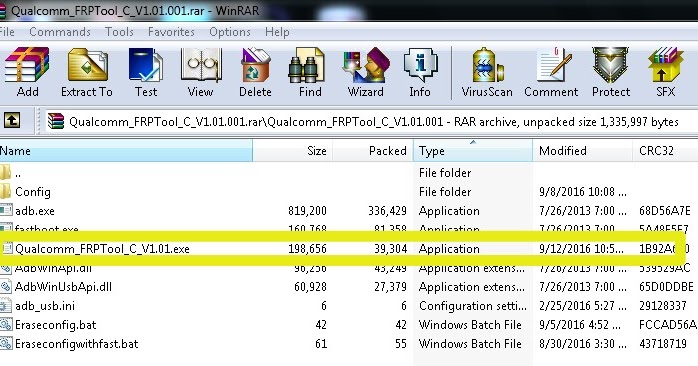This screenshot has height=366, width=698.
Task: Click the Eraseconfig.bat file icon
Action: [5, 325]
